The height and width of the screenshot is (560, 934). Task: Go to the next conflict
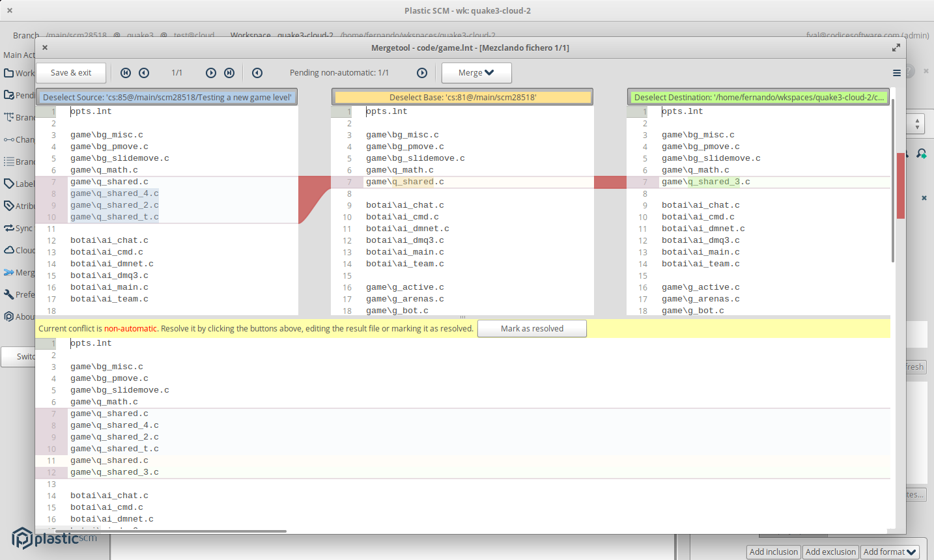point(211,73)
